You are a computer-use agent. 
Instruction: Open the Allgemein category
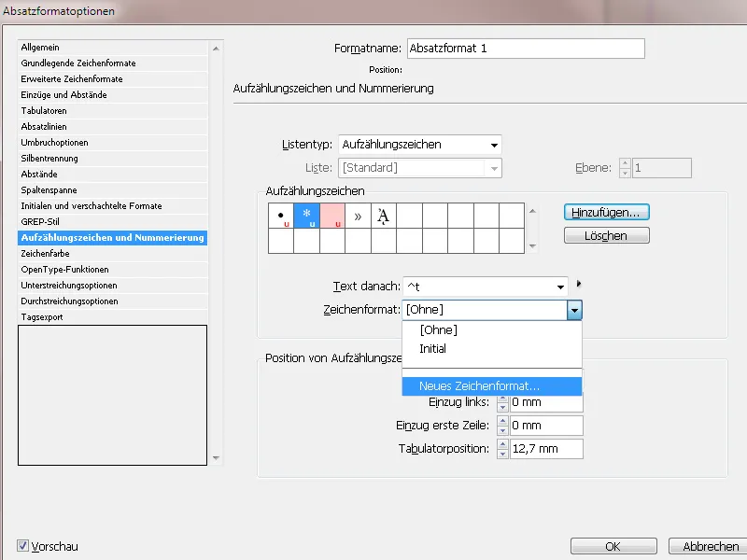tap(112, 48)
